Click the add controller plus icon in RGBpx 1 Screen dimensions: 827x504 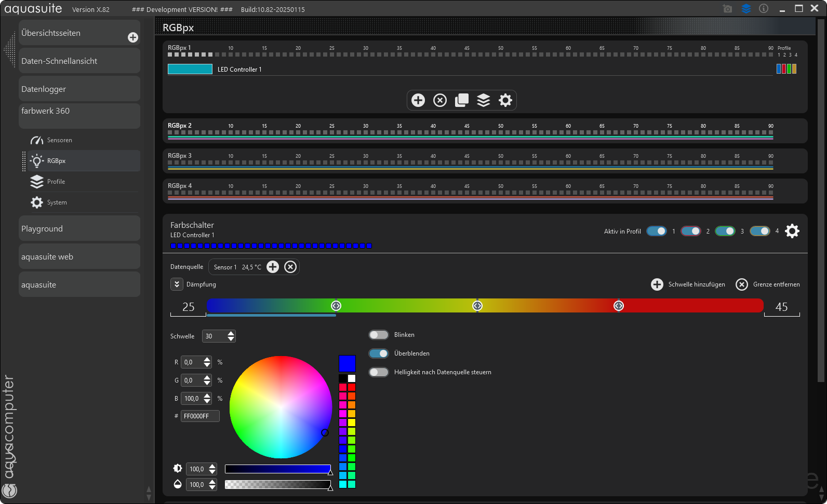point(418,100)
